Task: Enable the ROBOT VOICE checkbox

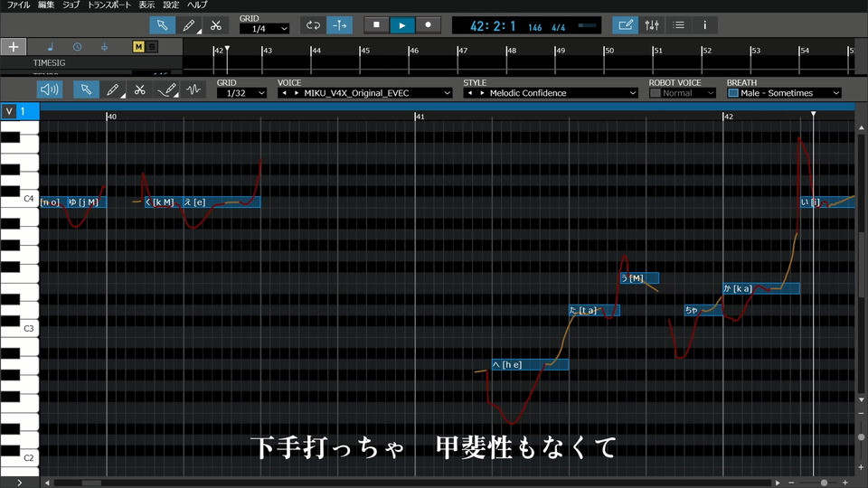Action: [x=655, y=93]
